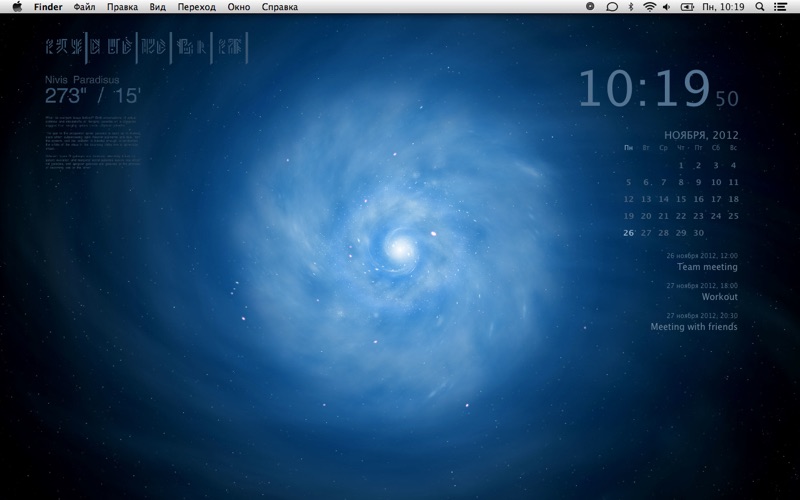
Task: Click the Сб weekday header in calendar
Action: [x=716, y=148]
